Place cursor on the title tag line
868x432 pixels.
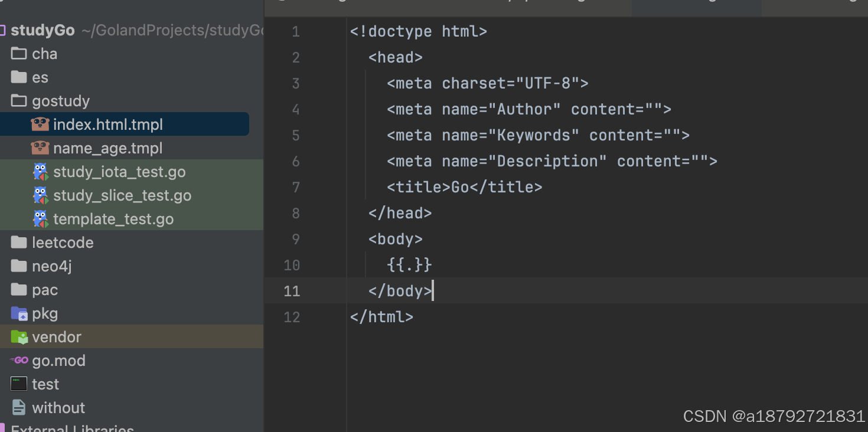(x=464, y=187)
